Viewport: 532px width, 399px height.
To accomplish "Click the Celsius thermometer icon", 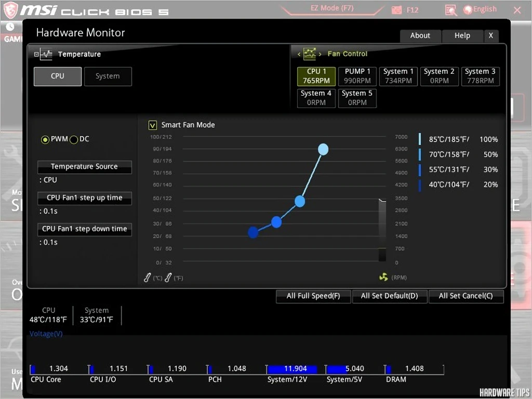I will 147,277.
